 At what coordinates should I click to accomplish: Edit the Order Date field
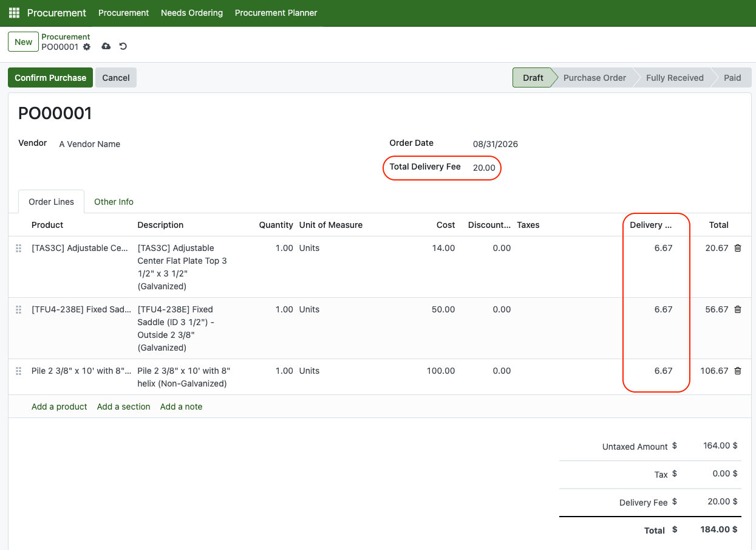coord(495,144)
